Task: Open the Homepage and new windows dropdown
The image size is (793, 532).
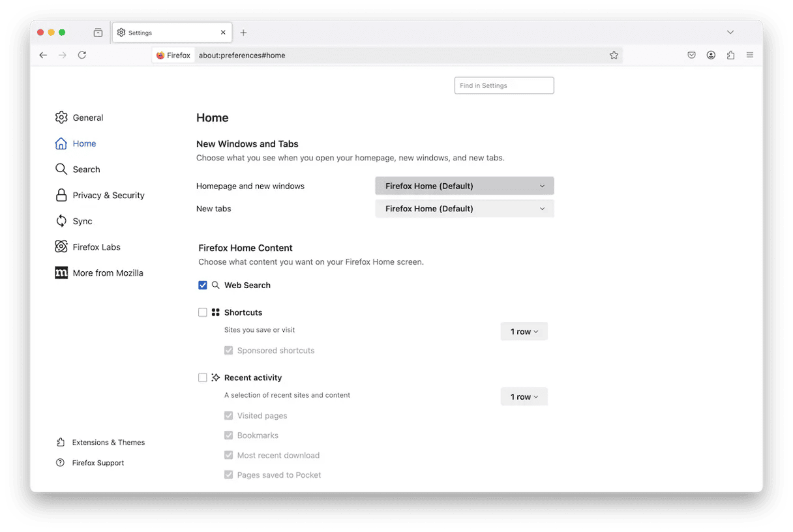Action: [464, 186]
